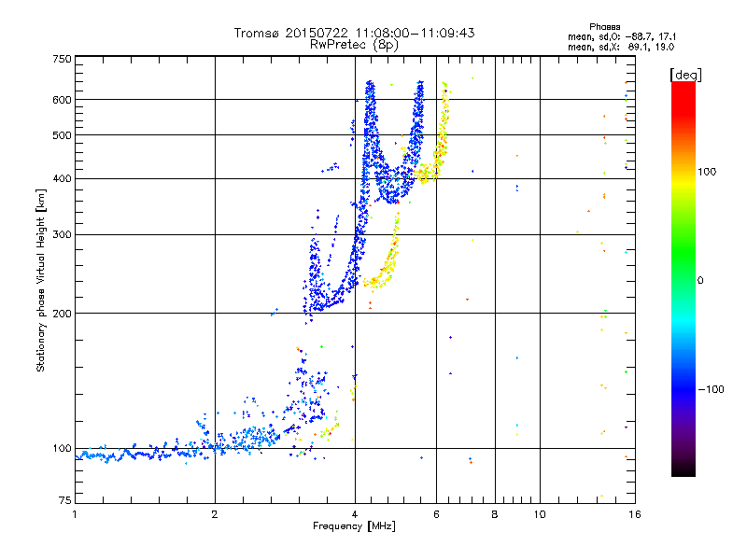Click the 750 km tick label on the y-axis

click(x=62, y=59)
